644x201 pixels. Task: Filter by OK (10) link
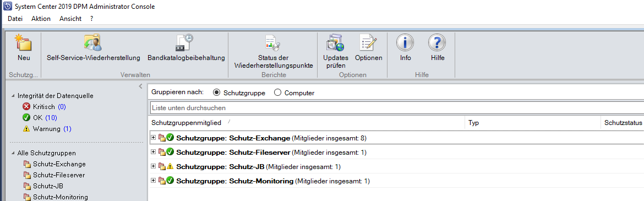[51, 117]
